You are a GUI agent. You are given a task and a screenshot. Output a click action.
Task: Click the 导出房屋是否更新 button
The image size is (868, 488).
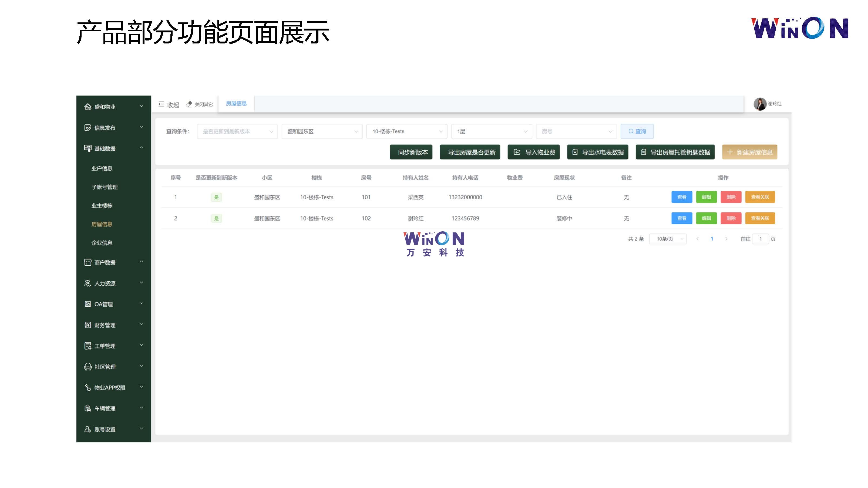470,152
